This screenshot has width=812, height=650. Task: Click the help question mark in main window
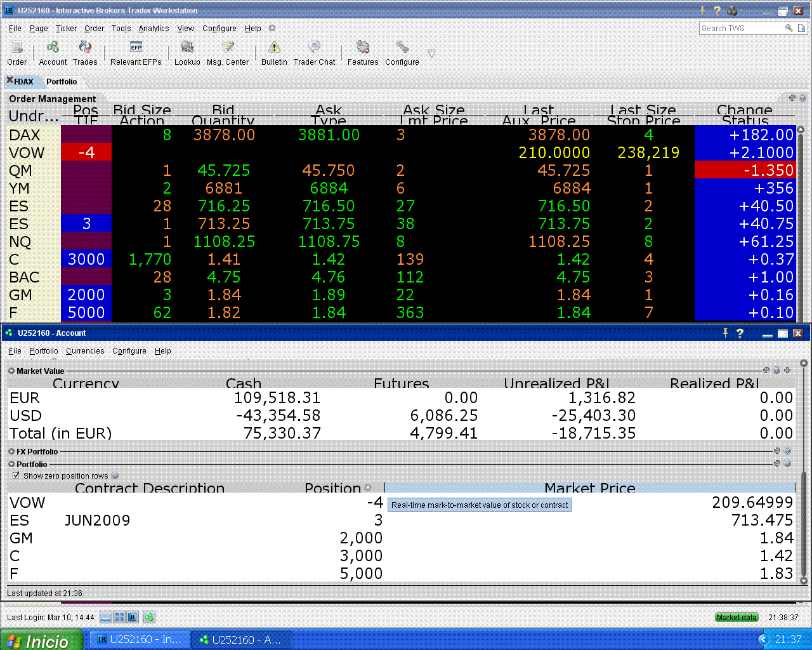point(717,10)
